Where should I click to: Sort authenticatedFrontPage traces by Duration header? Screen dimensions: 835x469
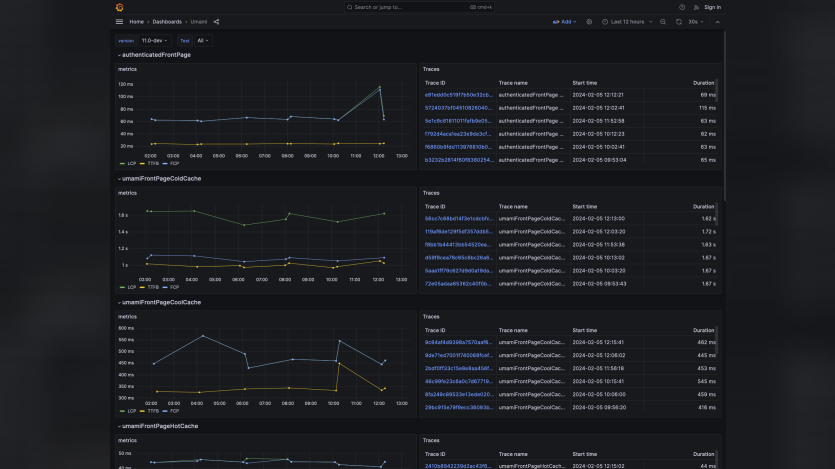703,83
